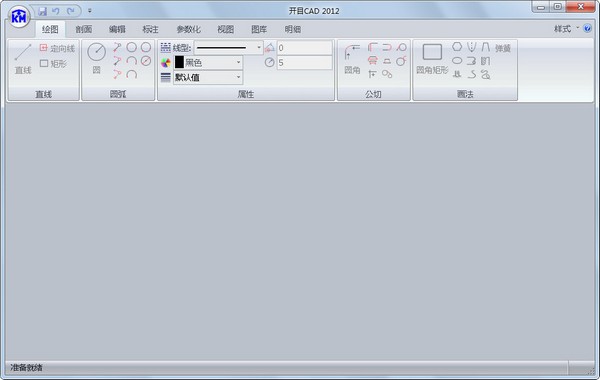Click the small trapezoid chamfer icon in 公切
This screenshot has height=380, width=600.
(x=387, y=61)
